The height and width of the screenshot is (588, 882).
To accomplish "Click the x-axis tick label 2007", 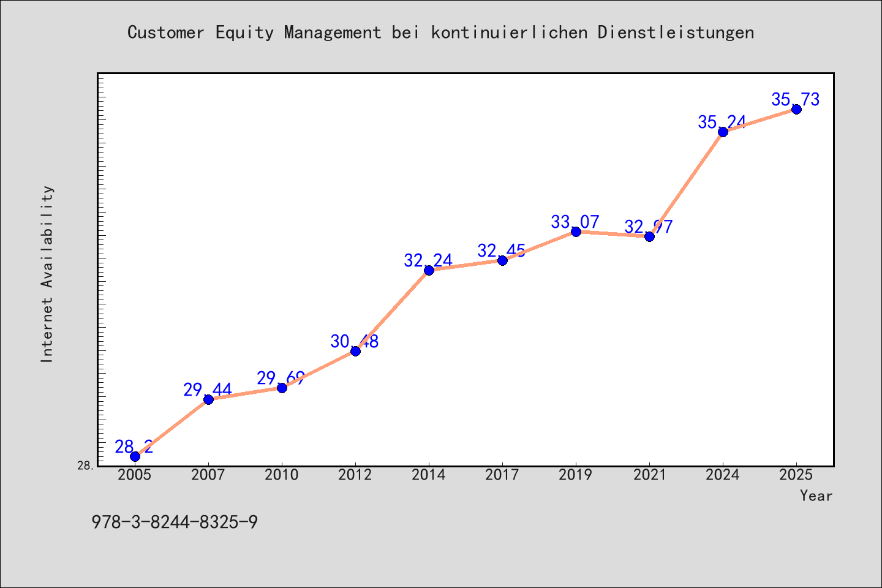I will coord(208,475).
